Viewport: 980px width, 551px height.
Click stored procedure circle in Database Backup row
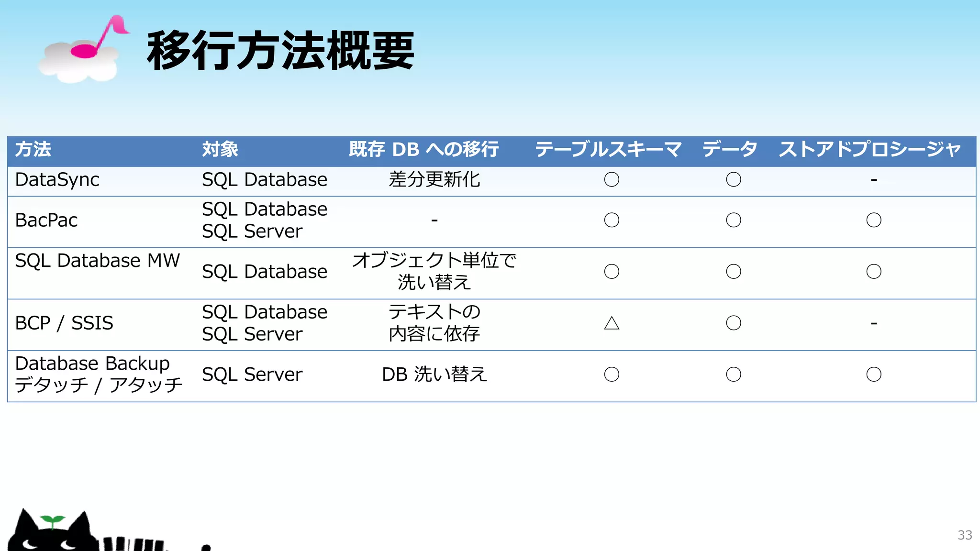pyautogui.click(x=874, y=375)
